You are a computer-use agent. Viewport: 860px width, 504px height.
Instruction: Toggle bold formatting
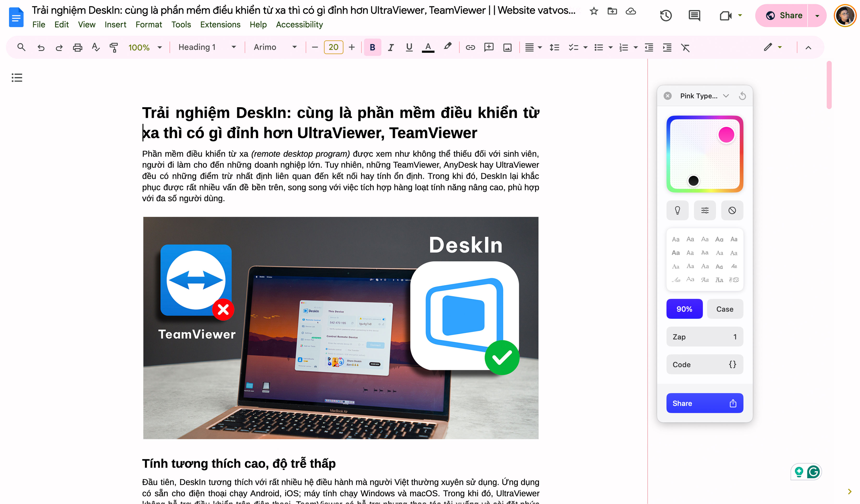(x=372, y=47)
